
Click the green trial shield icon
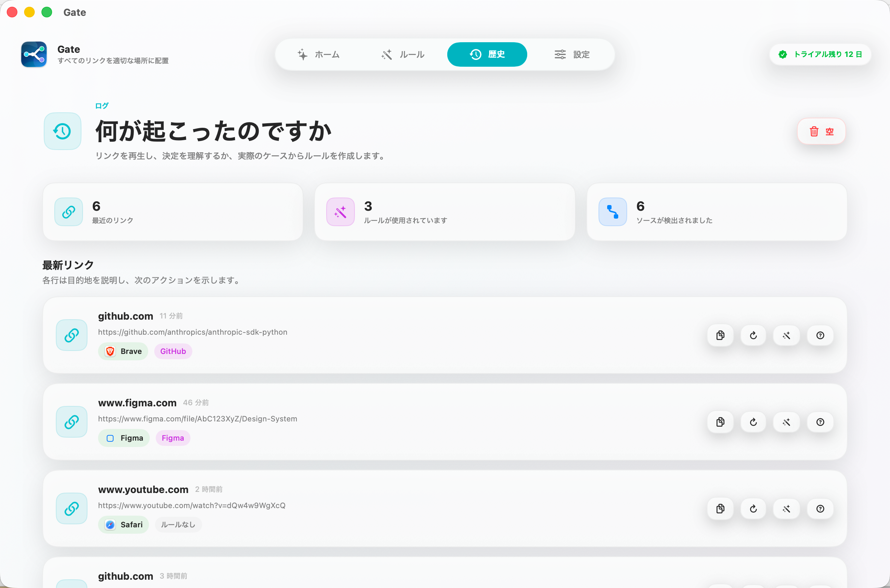point(783,54)
